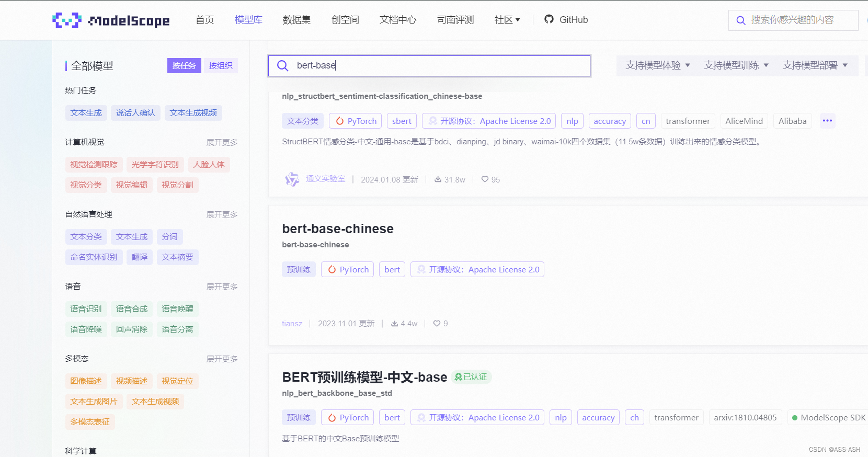This screenshot has height=457, width=868.
Task: Select 人脸人体 task tag
Action: (x=209, y=165)
